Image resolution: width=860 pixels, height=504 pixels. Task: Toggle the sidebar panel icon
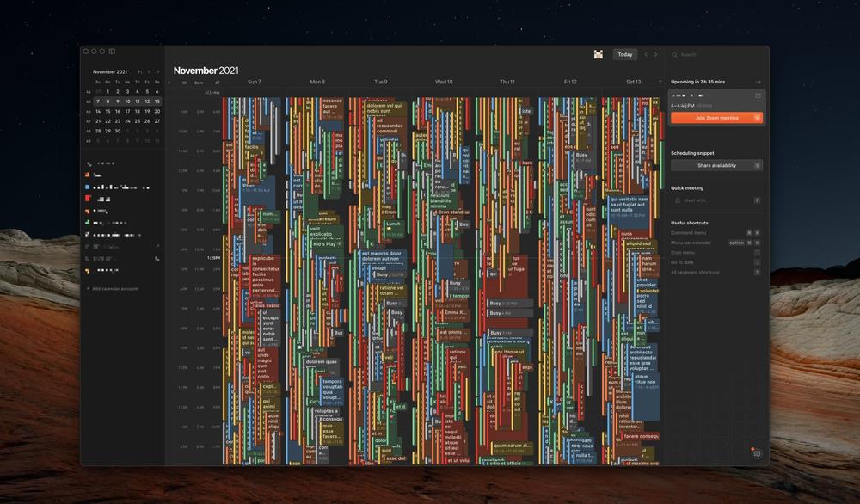coord(112,52)
